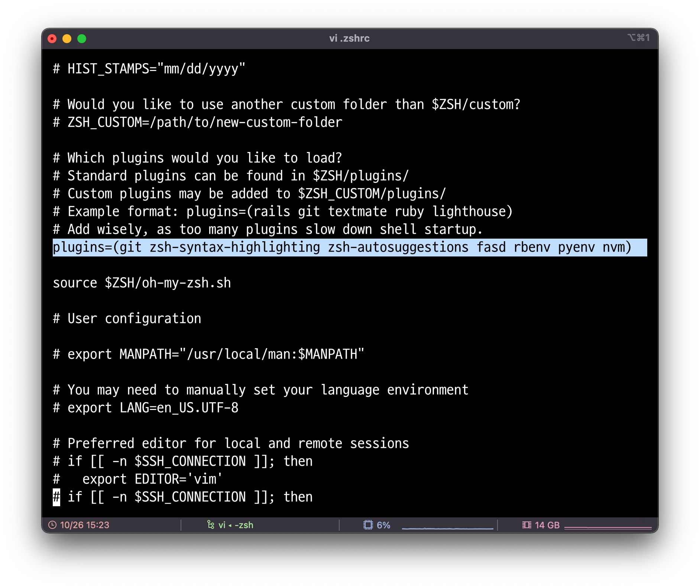Click the last 'if [[ -n $SSH_CONNECTION ]]; then' line
This screenshot has height=588, width=700.
(182, 497)
